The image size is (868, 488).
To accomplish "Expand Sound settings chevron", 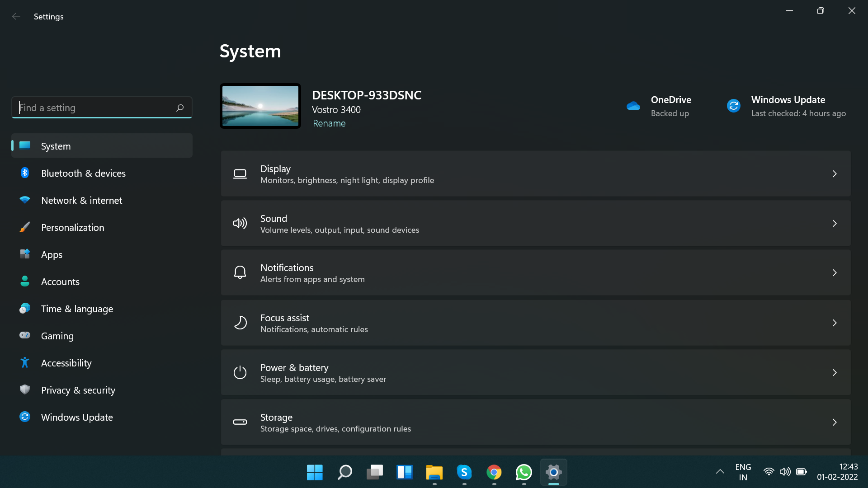I will 834,224.
